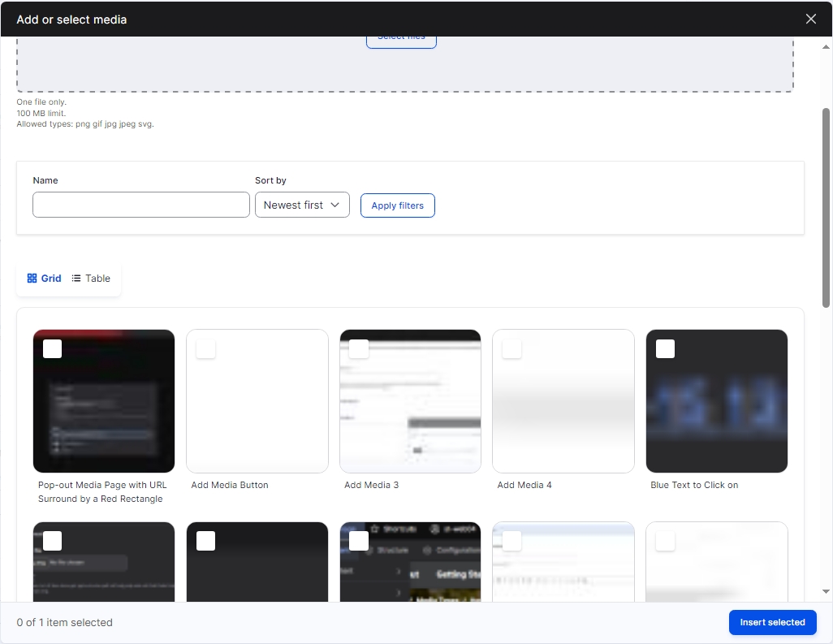Close the Add or select media dialog
This screenshot has width=833, height=644.
(811, 19)
